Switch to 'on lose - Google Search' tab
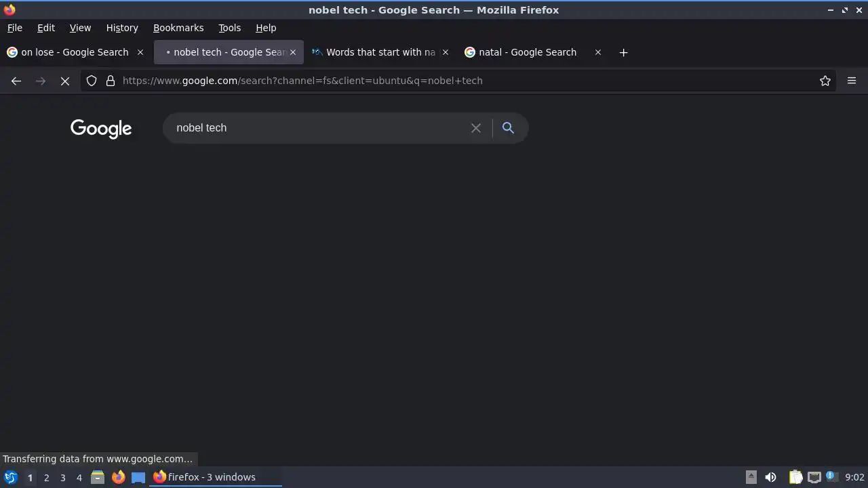 (x=75, y=52)
